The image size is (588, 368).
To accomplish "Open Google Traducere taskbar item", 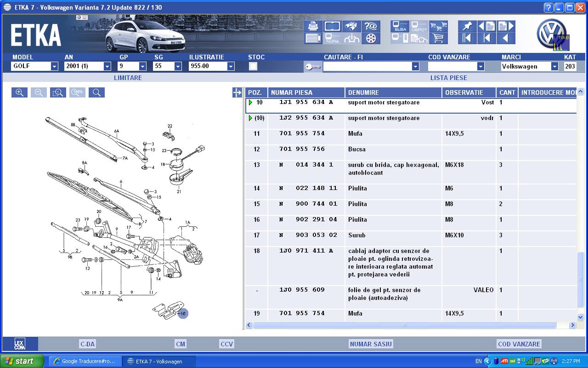I will tap(85, 361).
